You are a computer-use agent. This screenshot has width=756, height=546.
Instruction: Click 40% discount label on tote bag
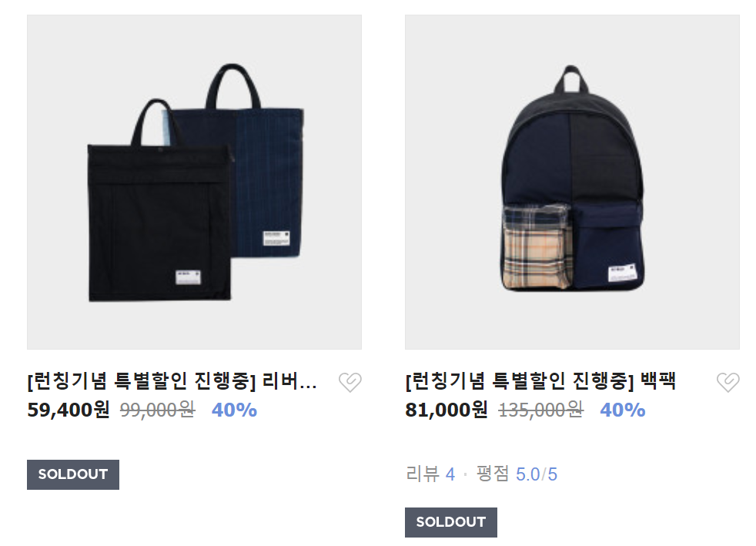234,410
